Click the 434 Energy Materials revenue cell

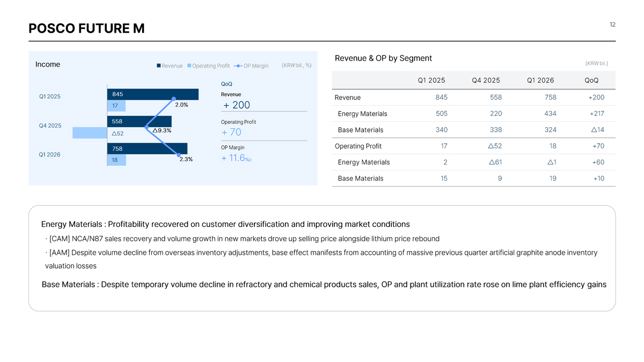(x=550, y=114)
